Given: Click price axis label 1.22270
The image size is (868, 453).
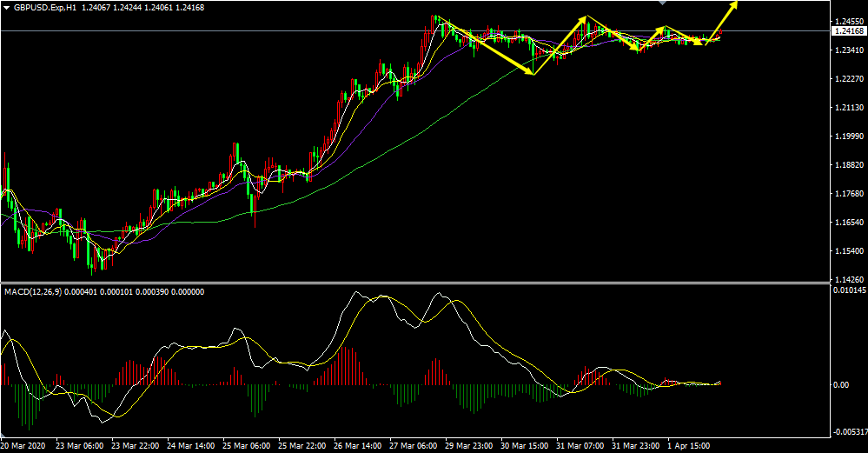Looking at the screenshot, I should coord(849,79).
